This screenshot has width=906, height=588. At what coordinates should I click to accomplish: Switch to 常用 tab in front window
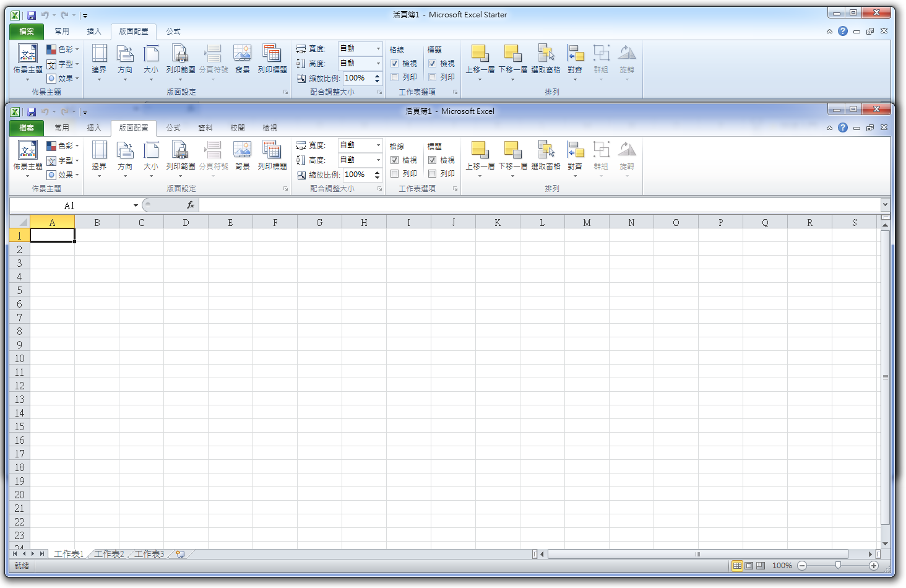[x=62, y=128]
